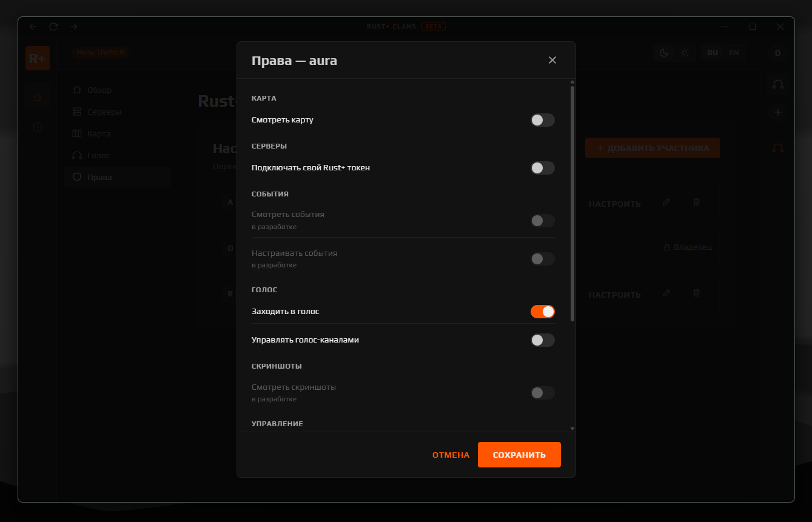This screenshot has height=522, width=812.
Task: Switch to light theme sun icon
Action: coord(685,53)
